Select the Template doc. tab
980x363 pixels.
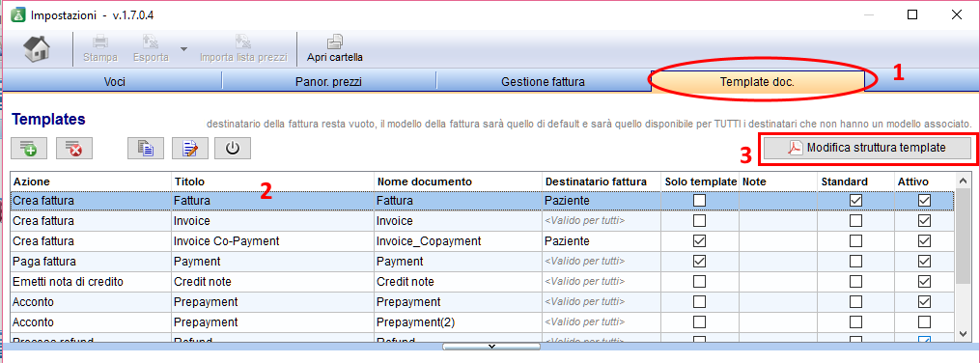(x=757, y=81)
